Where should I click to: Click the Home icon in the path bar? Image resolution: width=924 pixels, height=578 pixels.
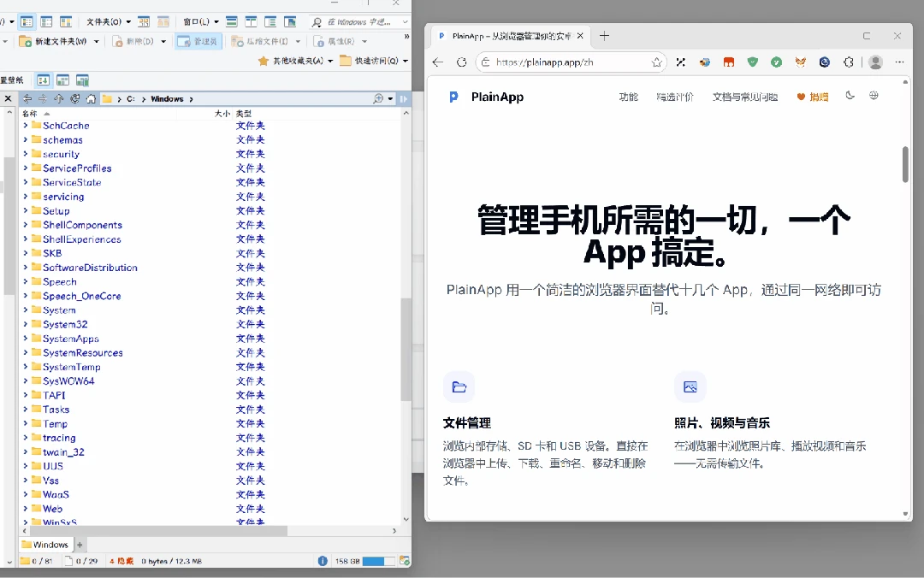[x=91, y=99]
